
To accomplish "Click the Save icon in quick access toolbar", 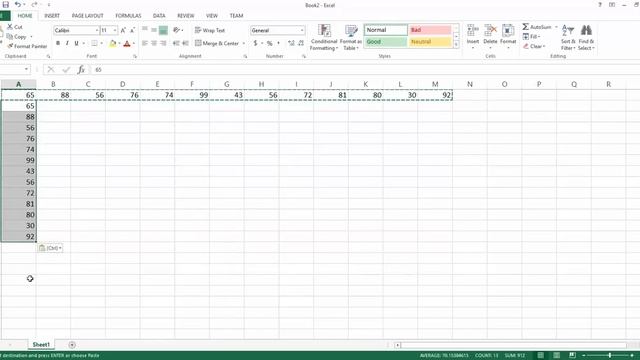I will tap(6, 4).
